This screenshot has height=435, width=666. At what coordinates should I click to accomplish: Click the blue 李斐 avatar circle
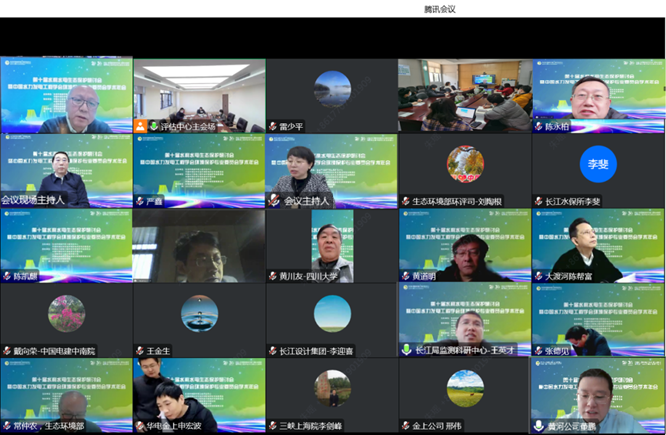click(598, 163)
